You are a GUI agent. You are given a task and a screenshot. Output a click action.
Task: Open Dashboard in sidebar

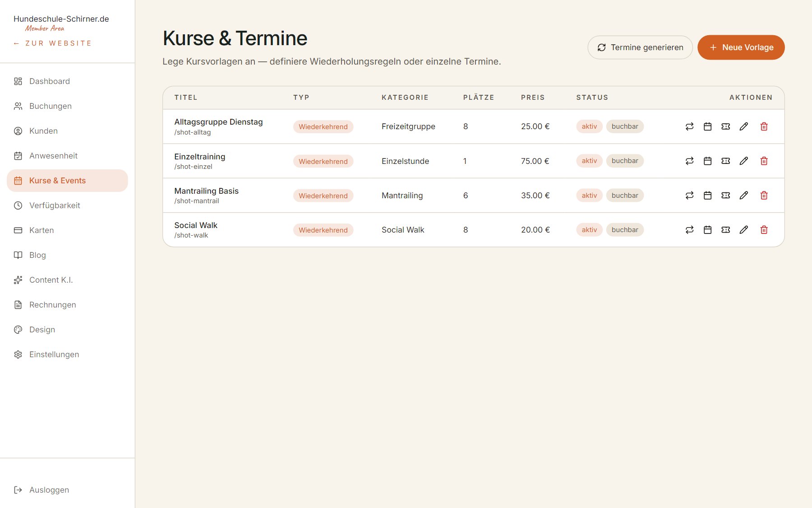point(67,81)
